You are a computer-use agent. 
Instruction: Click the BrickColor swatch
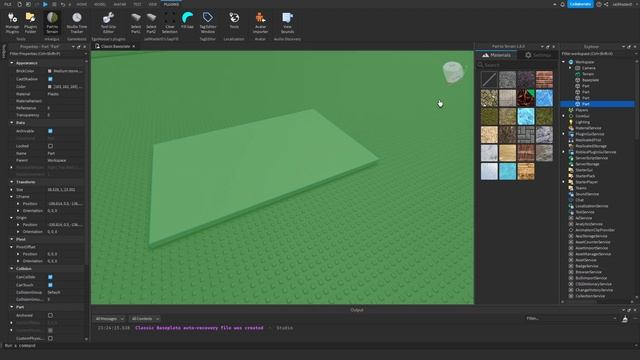click(x=50, y=71)
